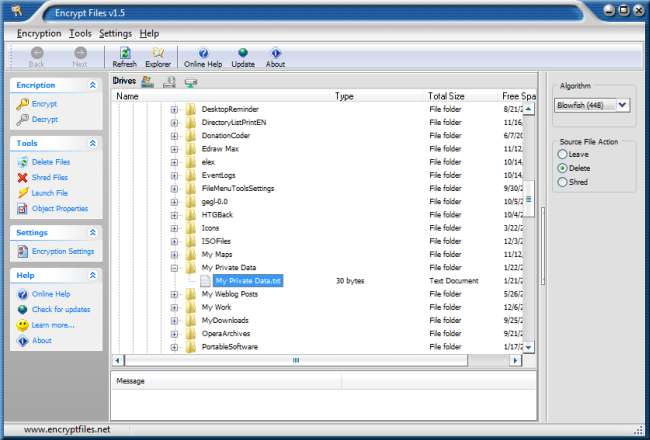Click the Update globe icon in toolbar
This screenshot has height=440, width=650.
(243, 53)
